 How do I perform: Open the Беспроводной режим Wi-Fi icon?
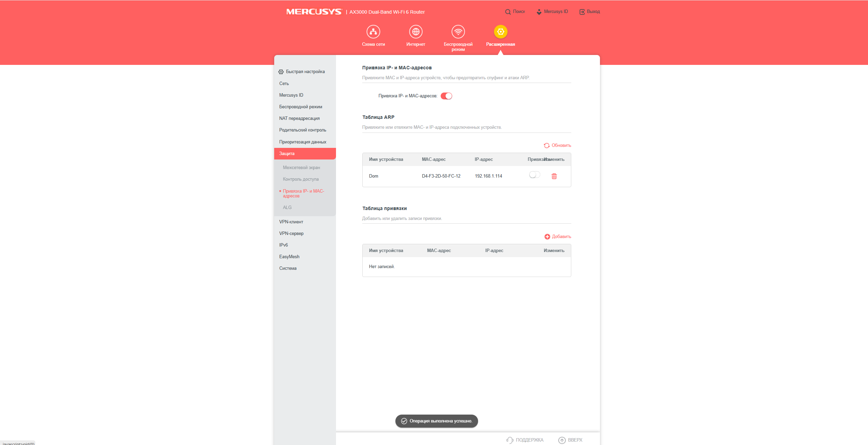pyautogui.click(x=458, y=32)
